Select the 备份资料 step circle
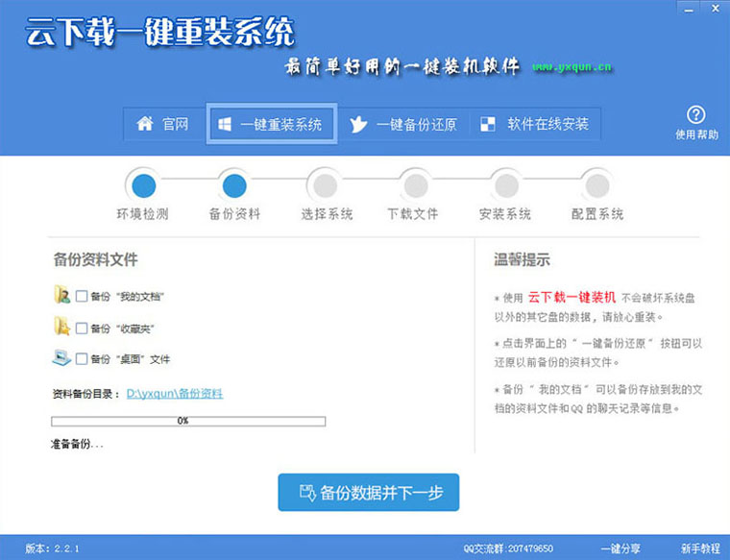This screenshot has width=730, height=560. 234,183
